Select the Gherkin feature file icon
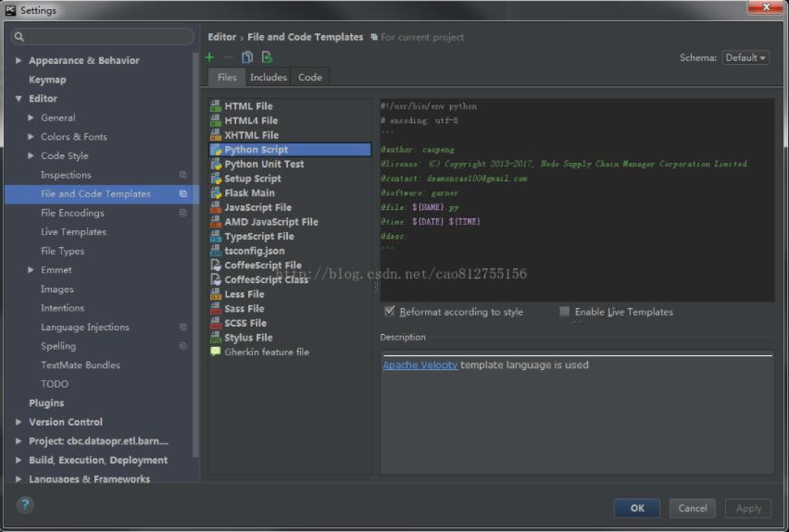The height and width of the screenshot is (532, 789). pos(216,352)
